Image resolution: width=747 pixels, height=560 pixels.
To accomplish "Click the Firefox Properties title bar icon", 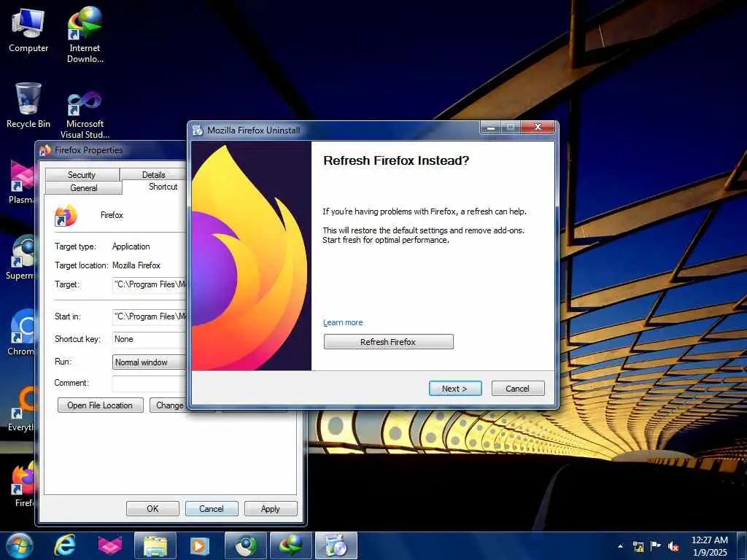I will (45, 150).
